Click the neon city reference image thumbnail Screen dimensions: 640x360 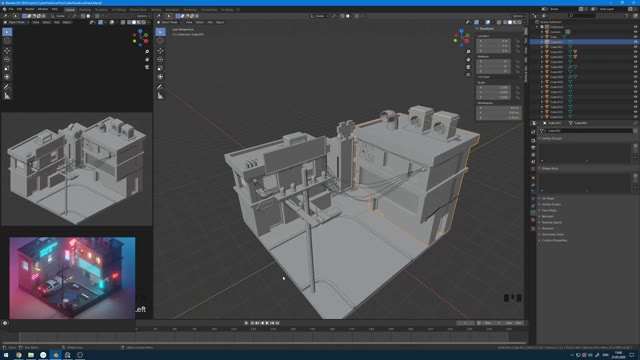(x=72, y=278)
